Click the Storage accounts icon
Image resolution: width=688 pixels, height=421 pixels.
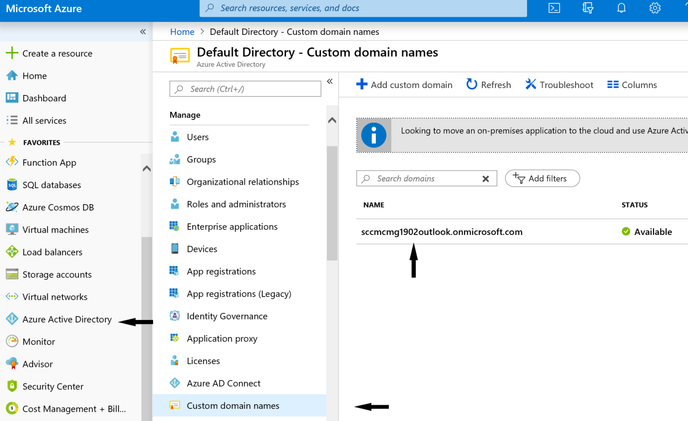[x=12, y=274]
